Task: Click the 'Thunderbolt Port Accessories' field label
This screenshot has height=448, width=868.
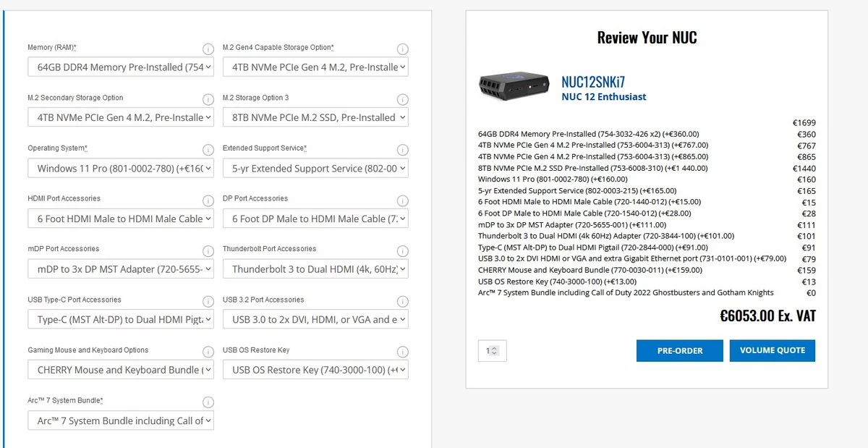Action: pos(270,249)
